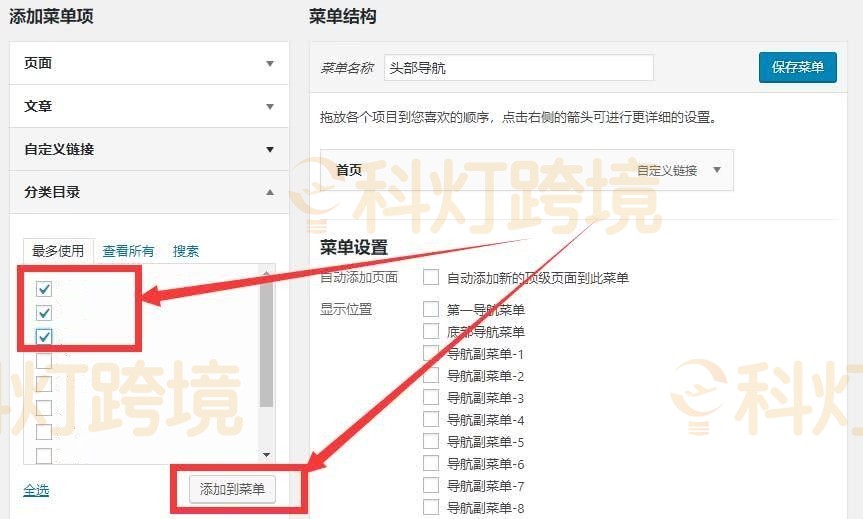
Task: Click the 菜单结构 heading
Action: (342, 16)
